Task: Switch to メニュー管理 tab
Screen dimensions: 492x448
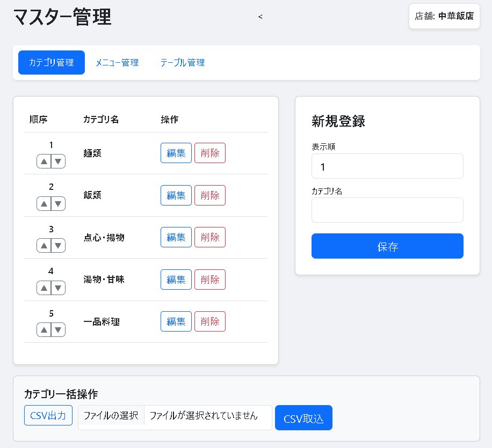Action: point(117,63)
